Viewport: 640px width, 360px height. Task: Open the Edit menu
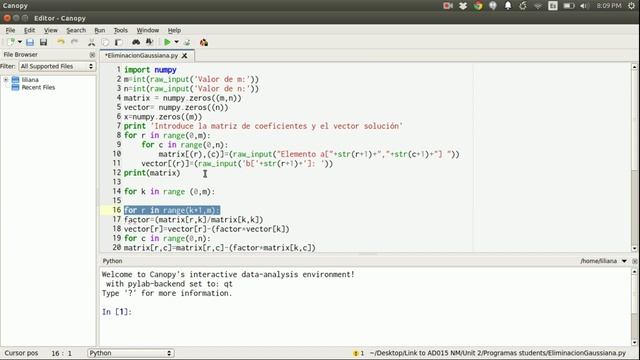[x=29, y=30]
